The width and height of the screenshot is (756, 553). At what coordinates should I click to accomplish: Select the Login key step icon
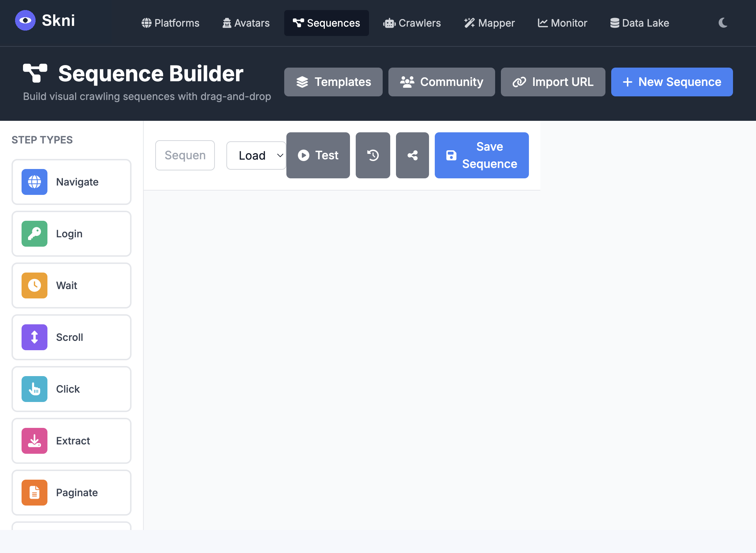[34, 234]
